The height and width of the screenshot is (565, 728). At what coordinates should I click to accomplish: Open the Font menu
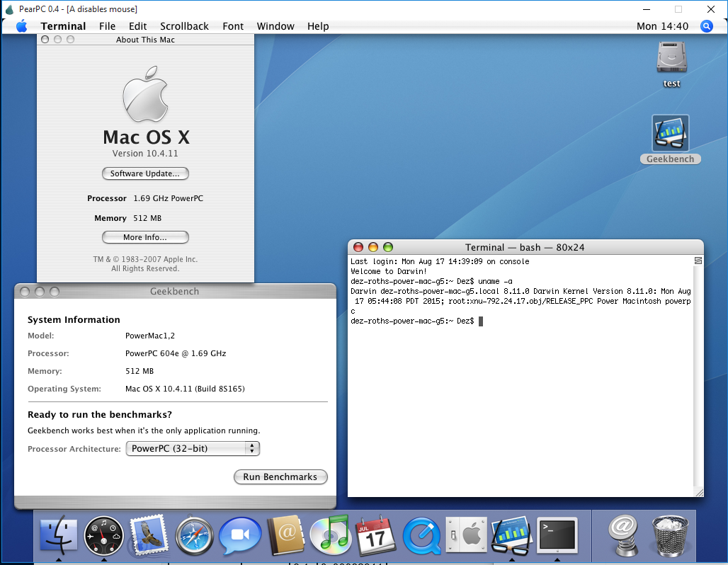232,26
